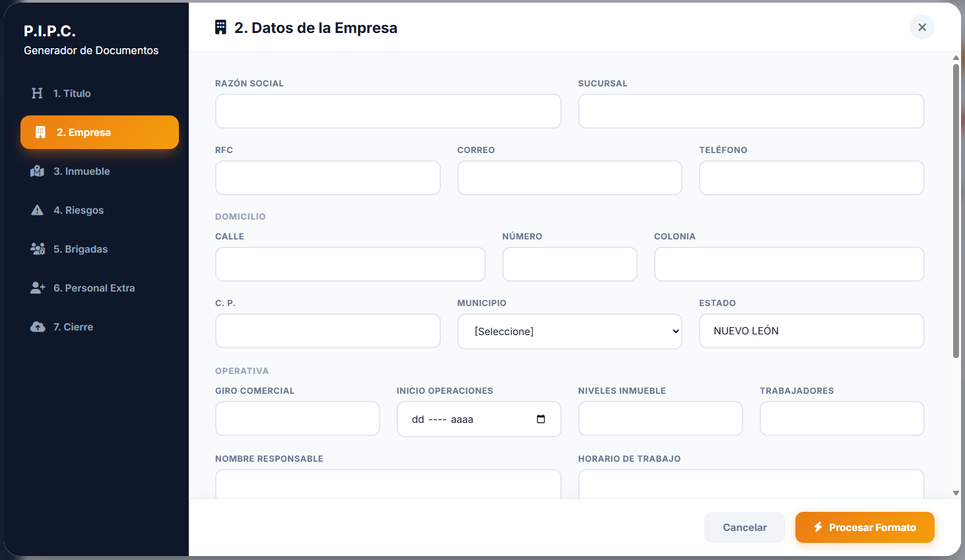This screenshot has width=965, height=560.
Task: Click the MUNICIPIO label
Action: coord(482,303)
